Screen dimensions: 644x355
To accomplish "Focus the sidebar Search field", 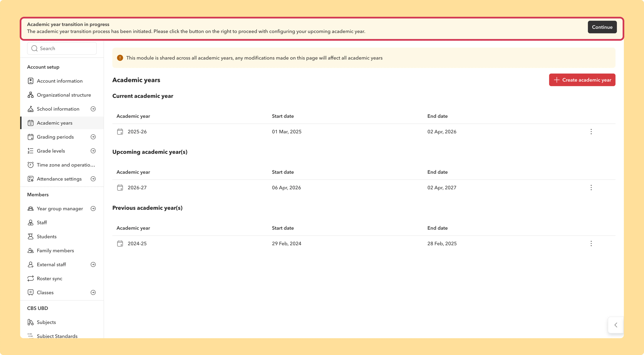I will coord(62,48).
